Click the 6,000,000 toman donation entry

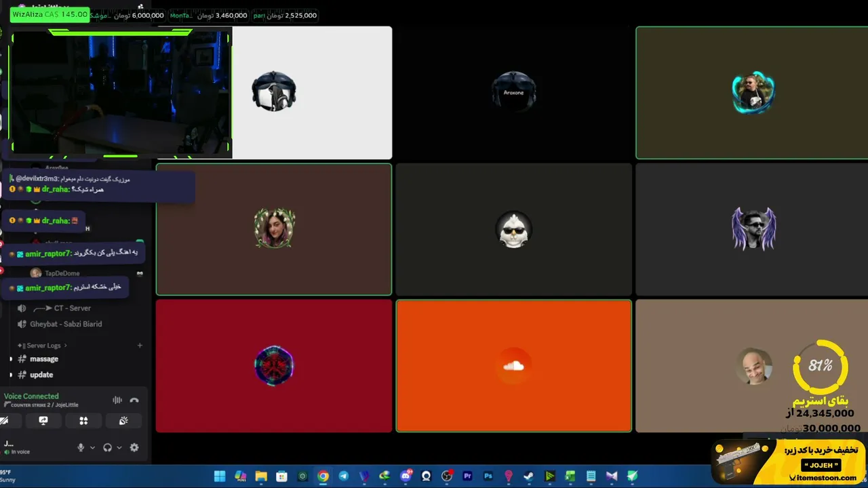coord(129,15)
